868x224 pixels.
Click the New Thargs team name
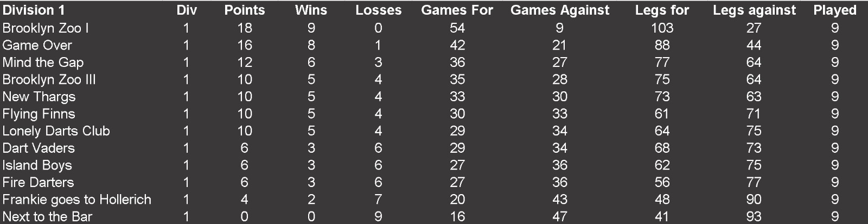(39, 97)
